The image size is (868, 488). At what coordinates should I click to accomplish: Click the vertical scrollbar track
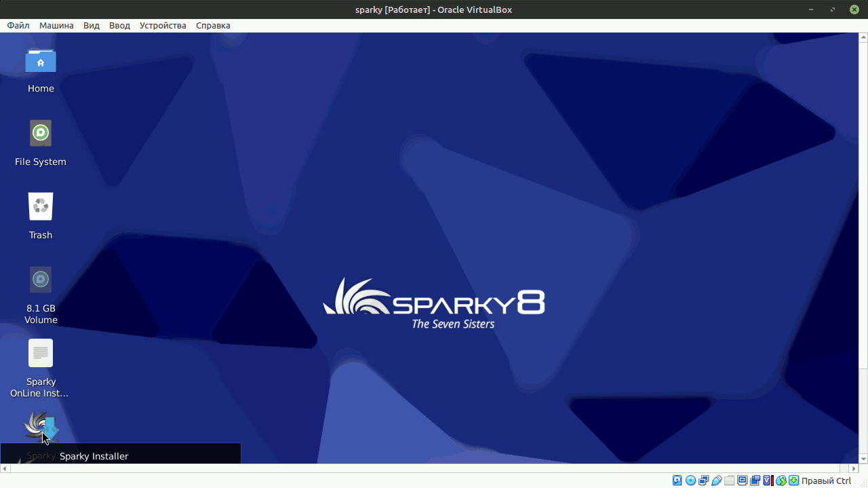(x=863, y=248)
